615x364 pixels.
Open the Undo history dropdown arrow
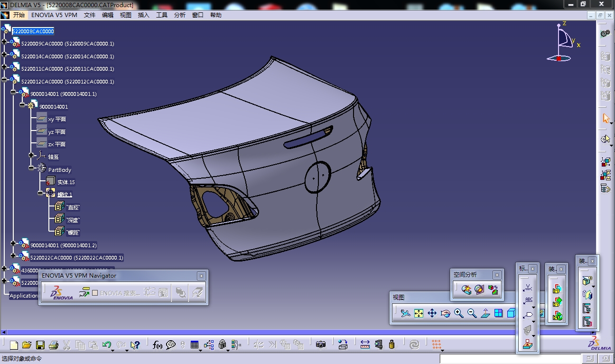click(x=113, y=350)
